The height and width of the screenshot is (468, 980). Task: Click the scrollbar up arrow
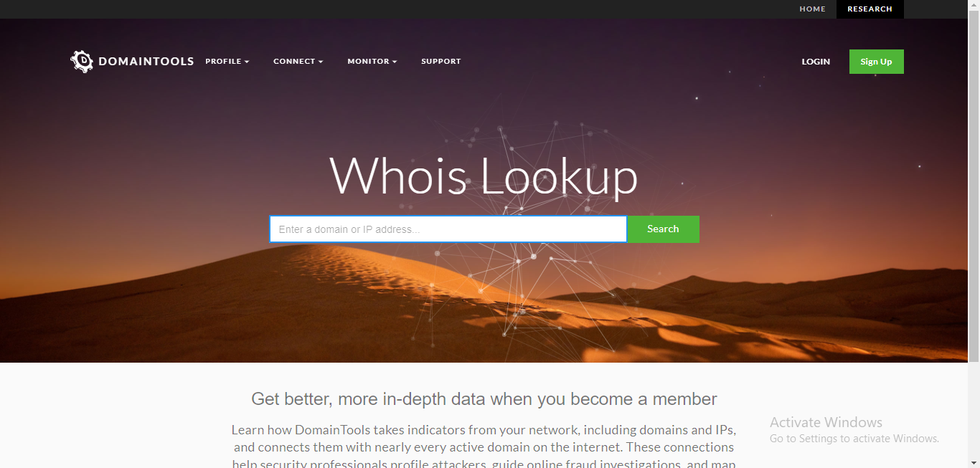(974, 5)
